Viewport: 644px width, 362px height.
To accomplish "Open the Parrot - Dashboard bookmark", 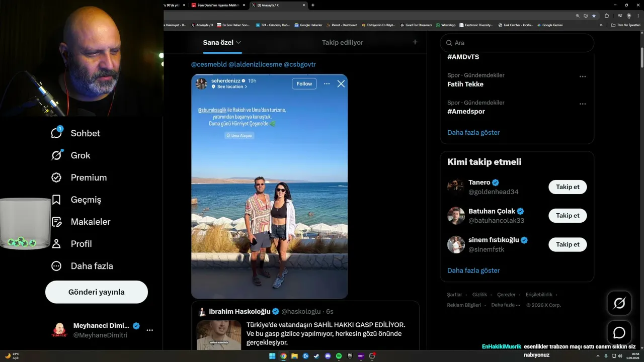I will tap(342, 25).
